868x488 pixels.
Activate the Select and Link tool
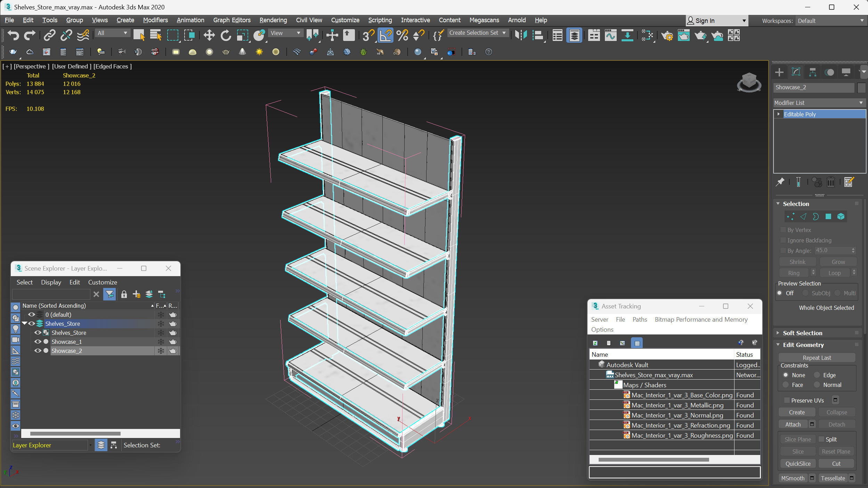coord(50,35)
